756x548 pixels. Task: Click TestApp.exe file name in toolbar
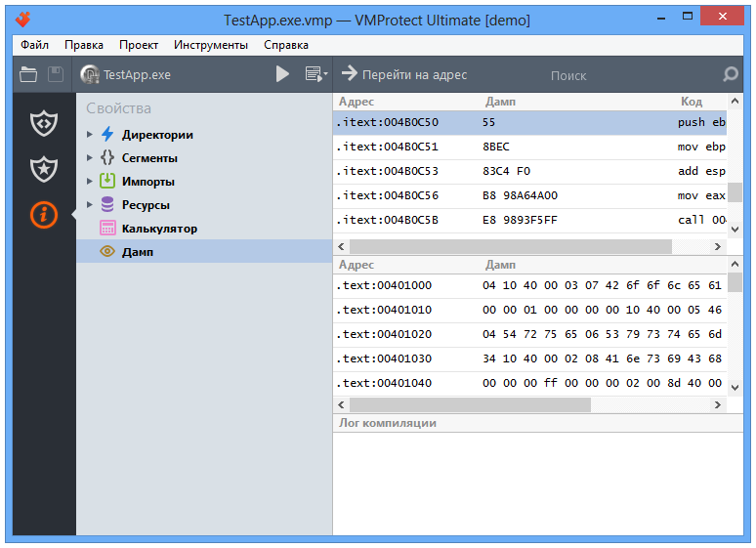[137, 75]
